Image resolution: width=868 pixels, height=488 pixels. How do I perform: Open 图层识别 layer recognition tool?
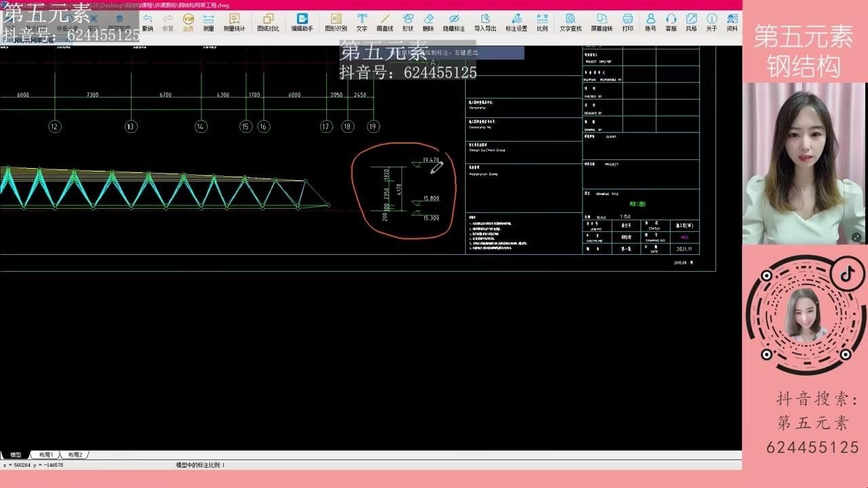click(x=336, y=22)
